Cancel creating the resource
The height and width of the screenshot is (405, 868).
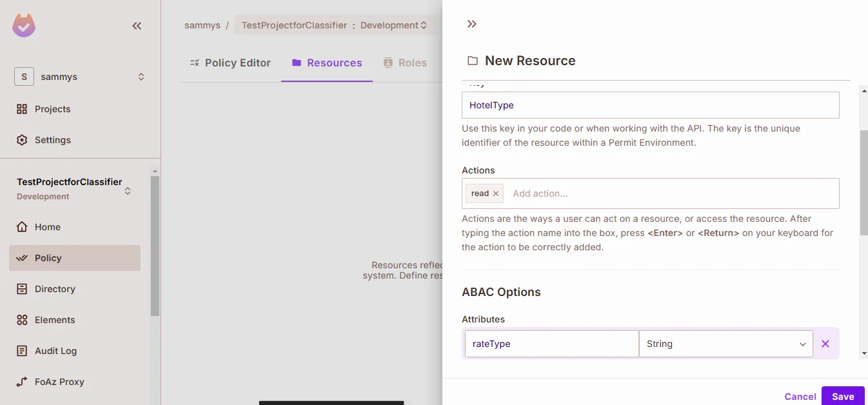800,397
